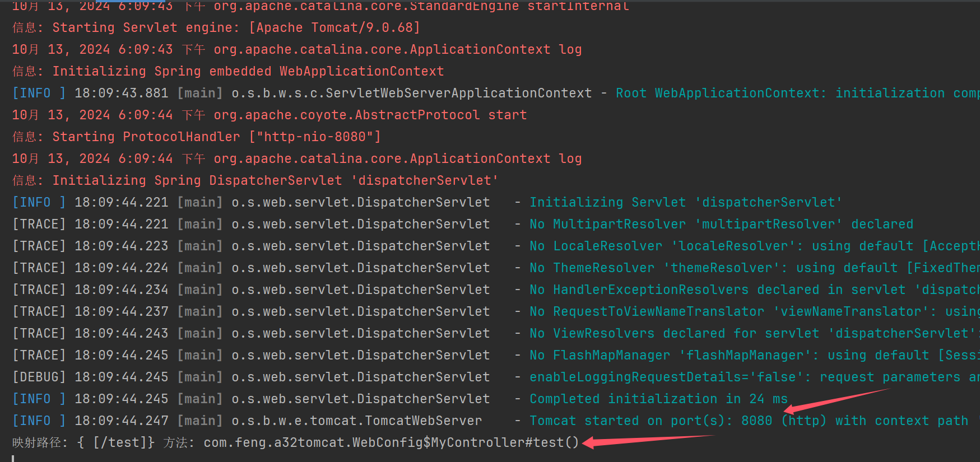Click timestamp '18:09:44.247'
980x462 pixels.
pos(122,421)
